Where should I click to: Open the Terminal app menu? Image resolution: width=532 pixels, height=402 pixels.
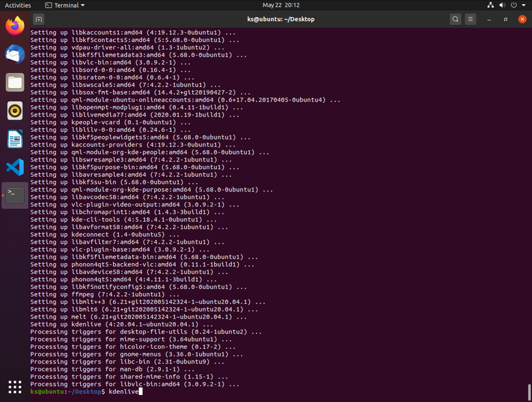click(65, 5)
